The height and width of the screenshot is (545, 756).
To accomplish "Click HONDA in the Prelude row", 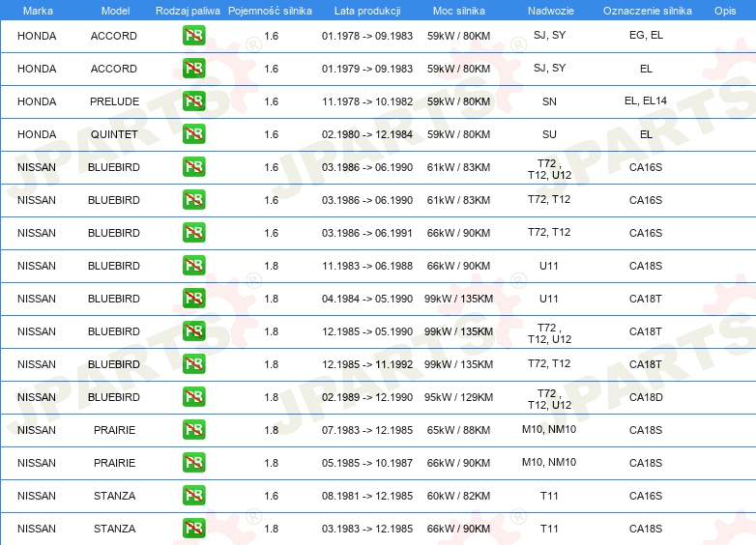I will click(37, 101).
